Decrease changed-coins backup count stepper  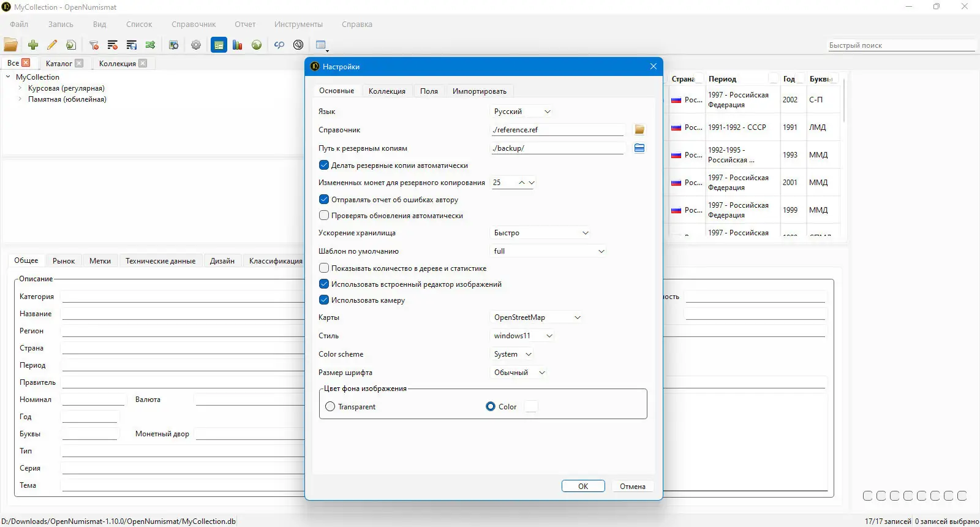(x=532, y=183)
